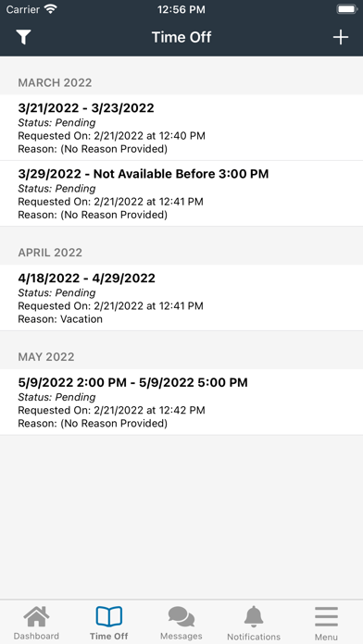Select the Messages tab label
This screenshot has width=363, height=644.
click(x=181, y=637)
